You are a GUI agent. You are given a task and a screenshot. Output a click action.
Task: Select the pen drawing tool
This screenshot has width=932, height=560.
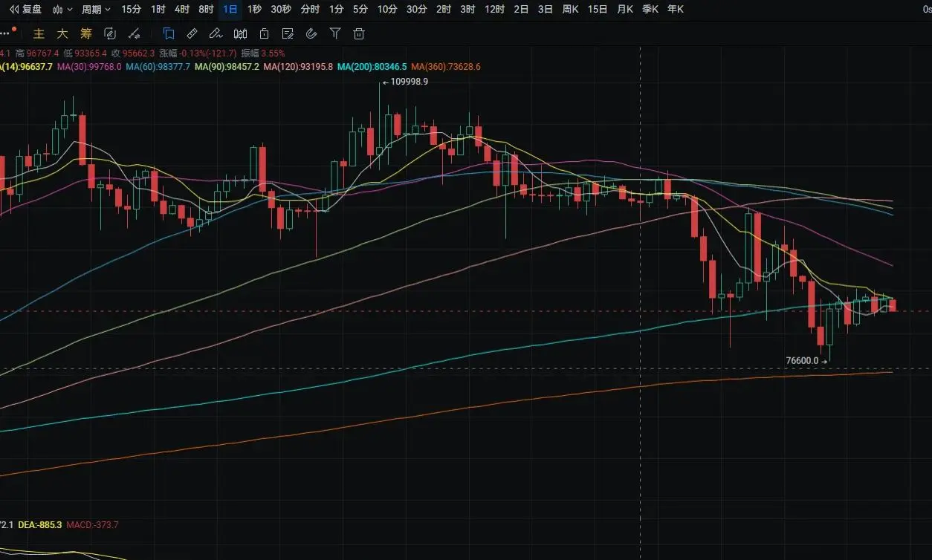click(216, 33)
